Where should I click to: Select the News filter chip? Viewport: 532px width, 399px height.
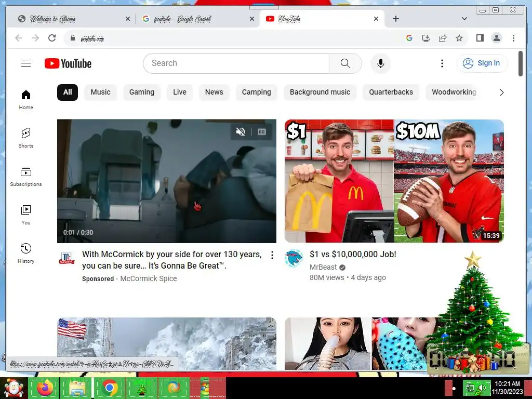[214, 92]
